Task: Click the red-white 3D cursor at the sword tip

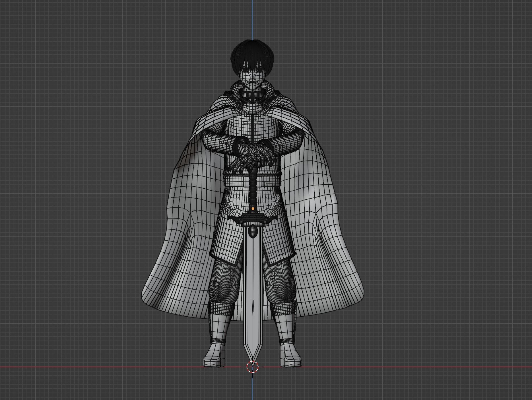Action: pyautogui.click(x=252, y=367)
